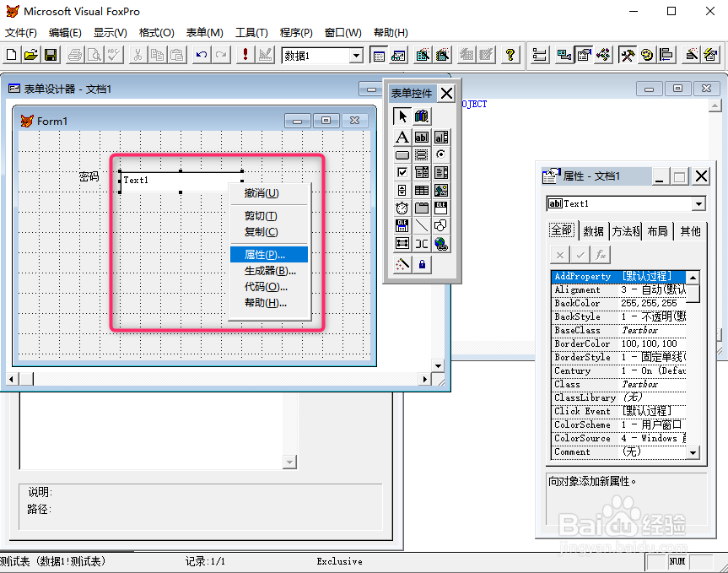Switch to the 数据 tab in Properties
The image size is (728, 573).
pos(593,231)
